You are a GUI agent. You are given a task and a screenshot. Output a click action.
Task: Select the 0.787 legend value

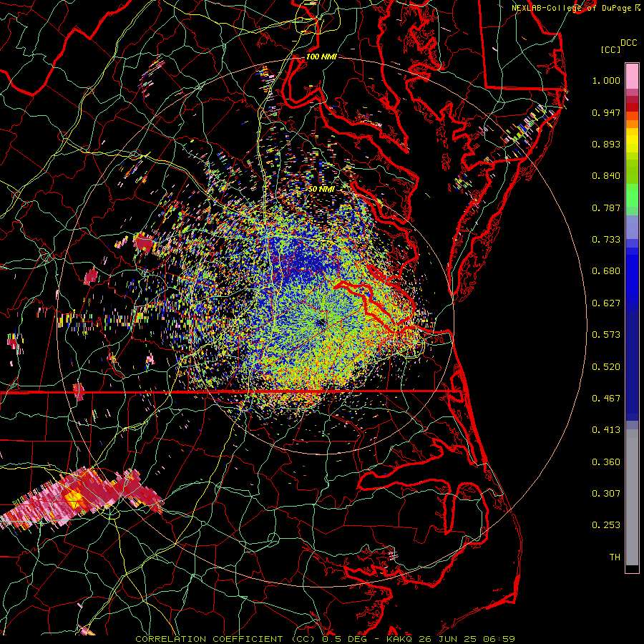(606, 208)
